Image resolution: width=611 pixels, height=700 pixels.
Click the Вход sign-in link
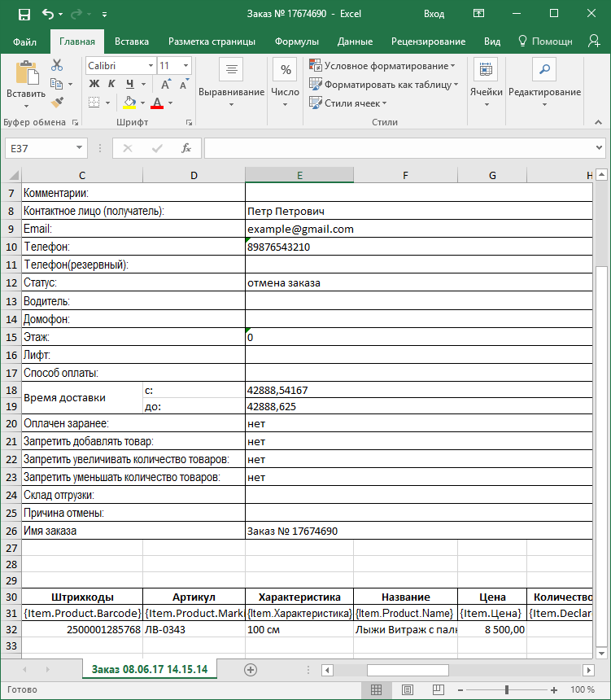click(434, 14)
